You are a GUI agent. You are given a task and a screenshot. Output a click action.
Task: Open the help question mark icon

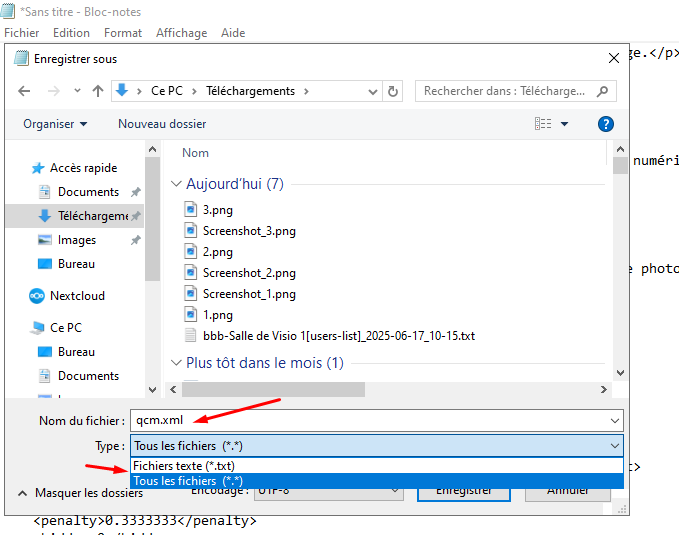pyautogui.click(x=605, y=124)
